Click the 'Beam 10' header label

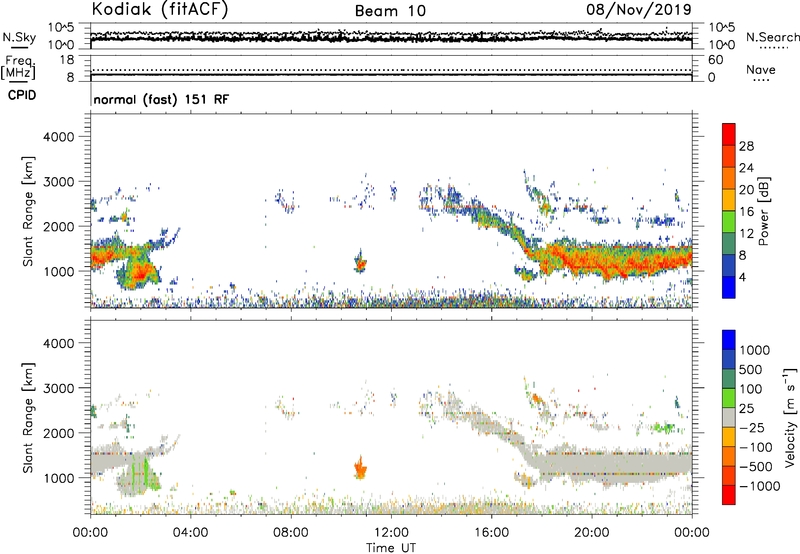click(390, 11)
